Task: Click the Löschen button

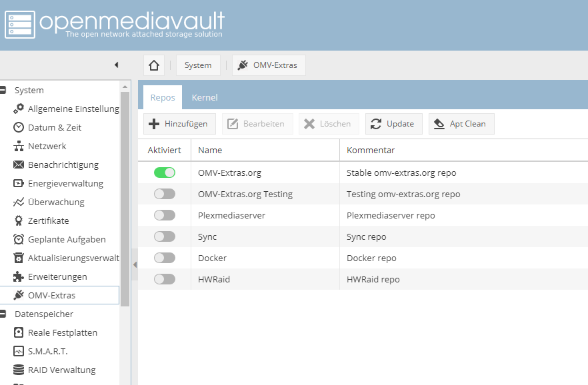Action: pyautogui.click(x=329, y=124)
